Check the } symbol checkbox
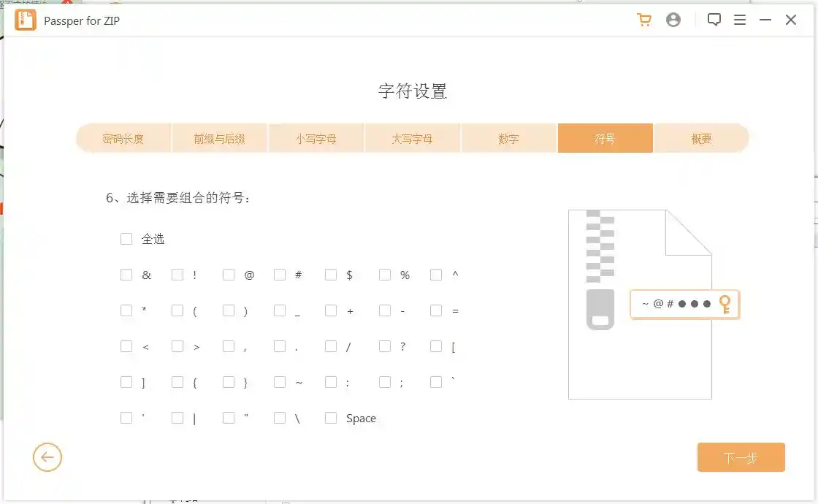The width and height of the screenshot is (818, 504). tap(229, 383)
